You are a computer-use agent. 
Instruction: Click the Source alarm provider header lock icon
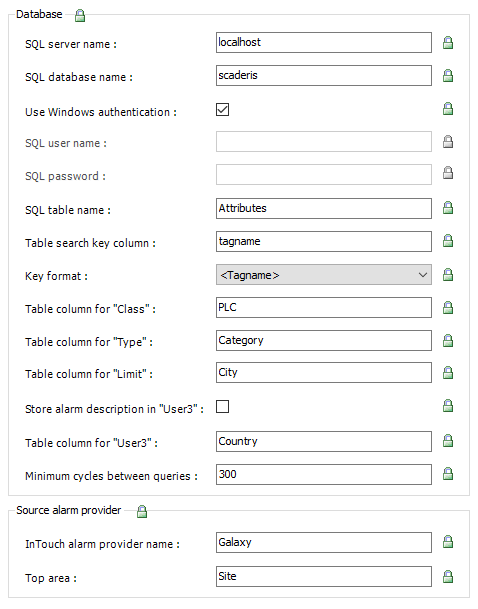(x=142, y=512)
